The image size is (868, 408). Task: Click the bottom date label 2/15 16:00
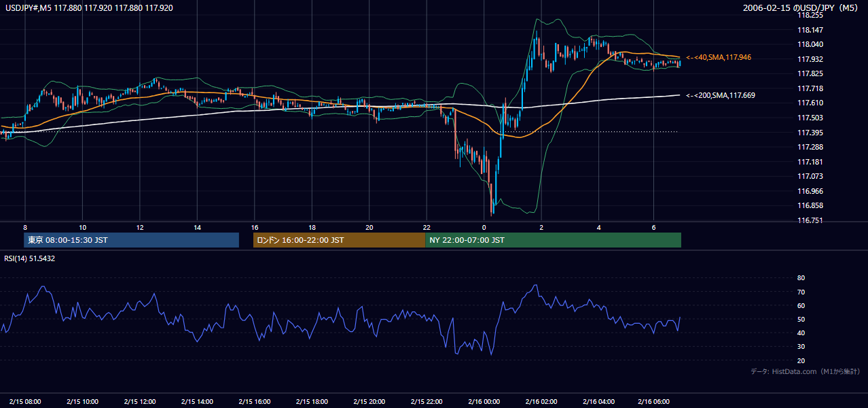pos(254,402)
